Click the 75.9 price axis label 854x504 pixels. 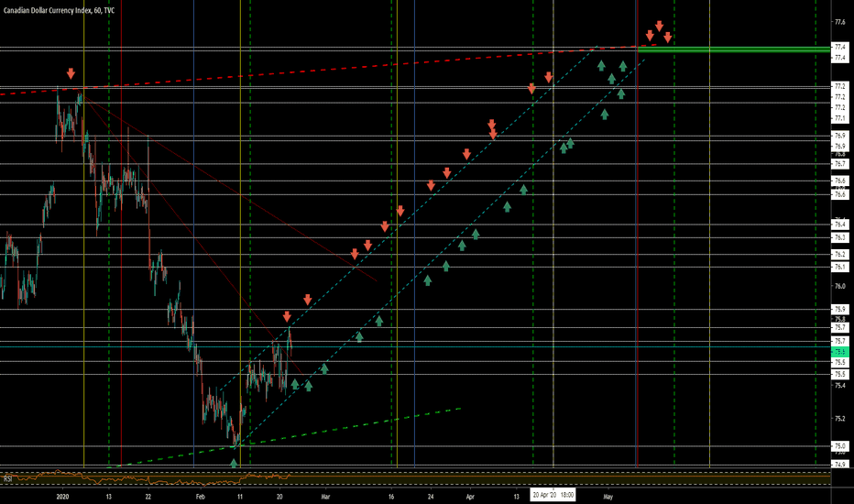pyautogui.click(x=840, y=310)
